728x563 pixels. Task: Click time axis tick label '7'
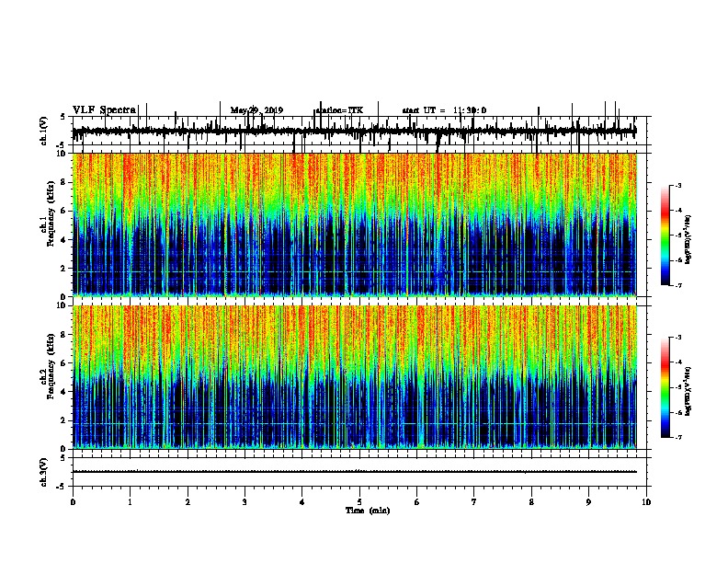tap(474, 502)
